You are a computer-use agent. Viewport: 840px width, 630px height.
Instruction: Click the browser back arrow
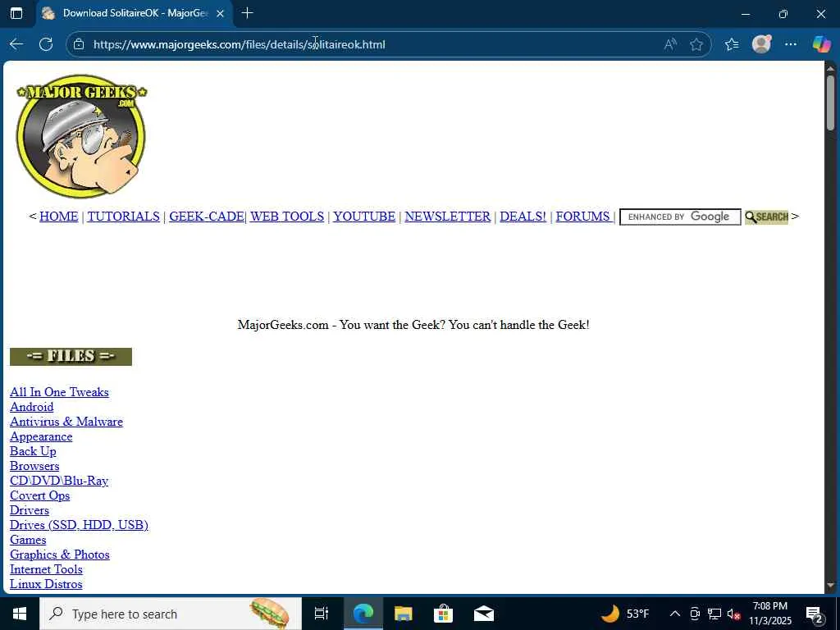pos(16,44)
